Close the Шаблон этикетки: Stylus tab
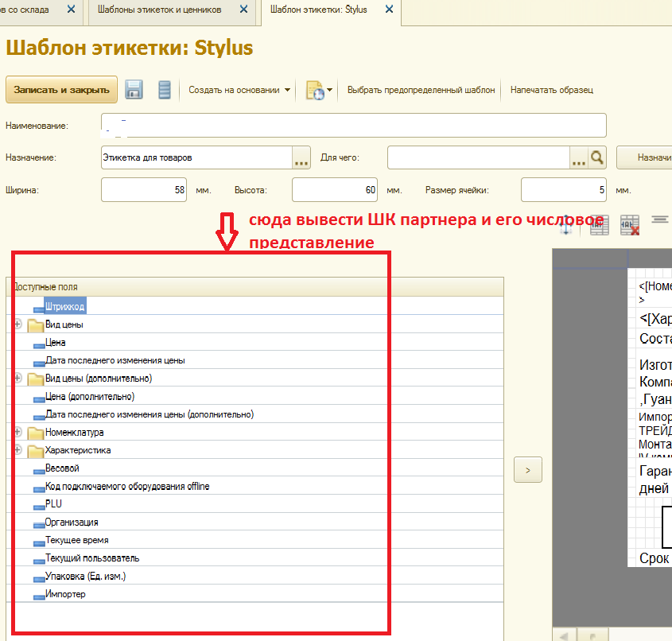 pos(389,10)
